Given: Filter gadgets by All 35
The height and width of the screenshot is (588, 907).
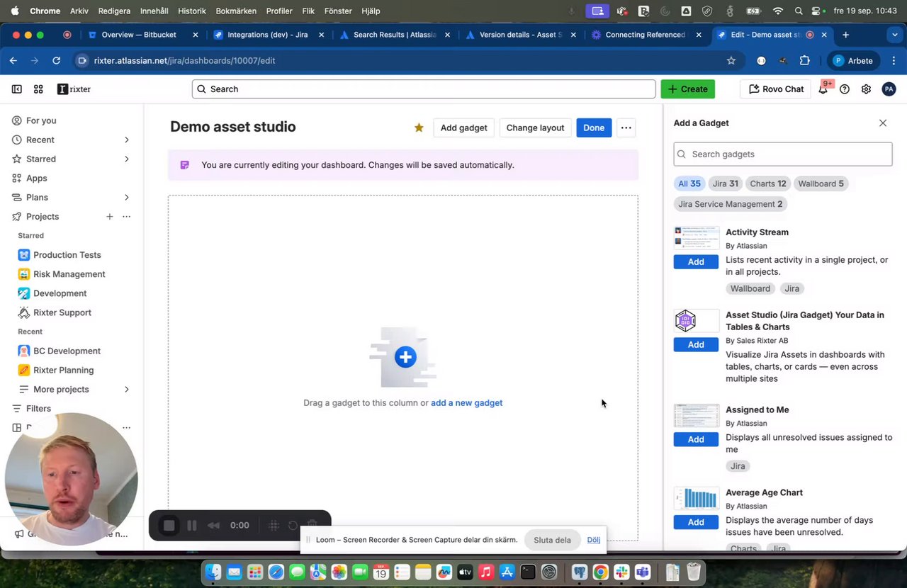Looking at the screenshot, I should [689, 184].
